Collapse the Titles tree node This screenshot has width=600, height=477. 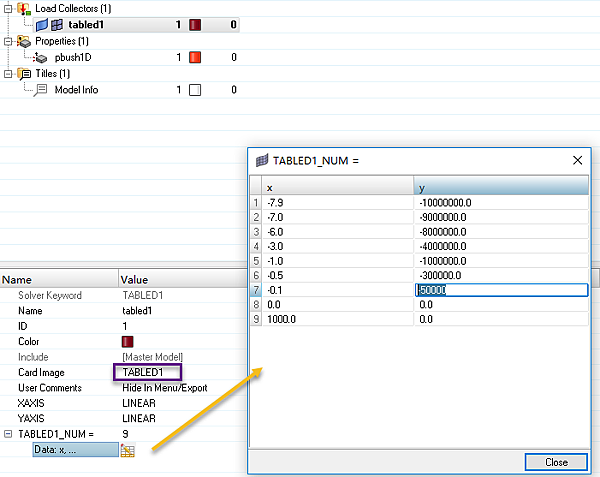click(8, 73)
